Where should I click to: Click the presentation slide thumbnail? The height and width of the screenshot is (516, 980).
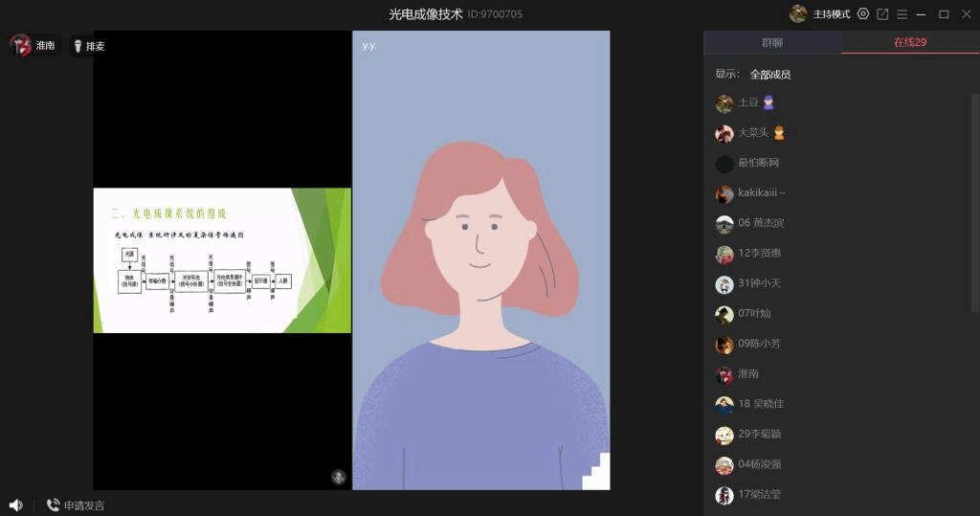[222, 260]
